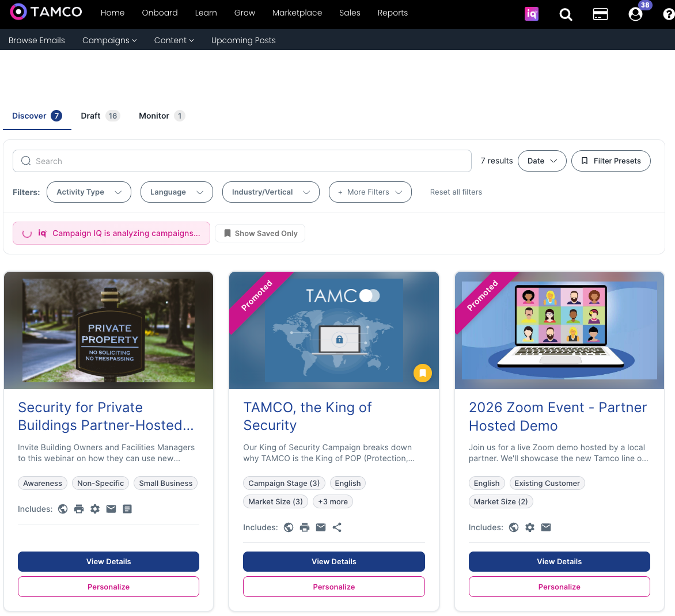Screen dimensions: 675x616
Task: Open the Grow menu
Action: pyautogui.click(x=245, y=13)
